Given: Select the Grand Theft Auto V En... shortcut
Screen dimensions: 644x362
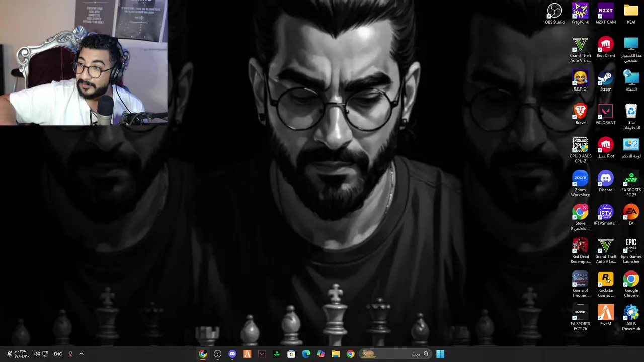Looking at the screenshot, I should (580, 50).
